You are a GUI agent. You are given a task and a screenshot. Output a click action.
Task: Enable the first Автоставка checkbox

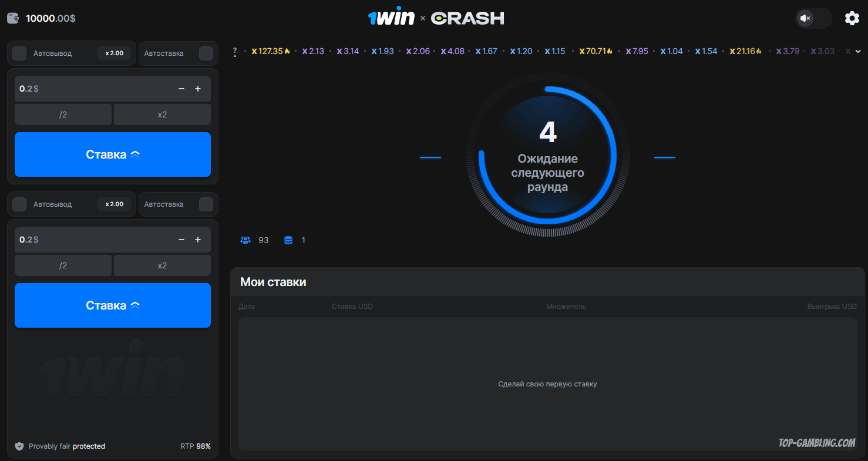pyautogui.click(x=206, y=53)
